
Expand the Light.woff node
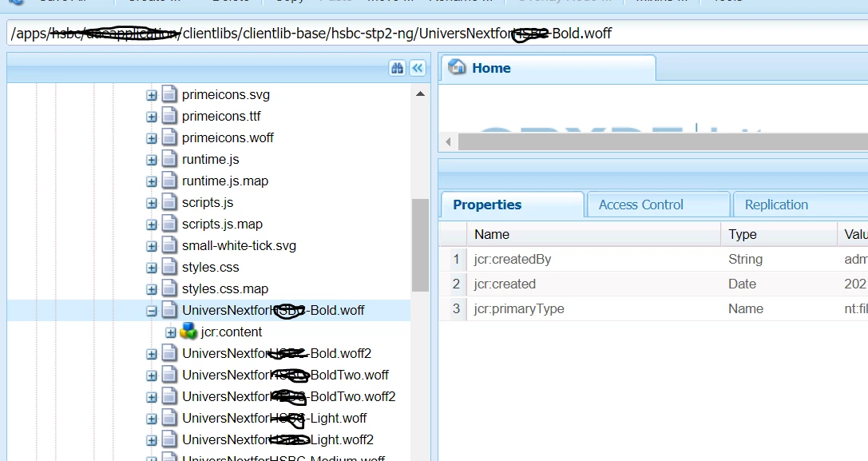coord(151,419)
